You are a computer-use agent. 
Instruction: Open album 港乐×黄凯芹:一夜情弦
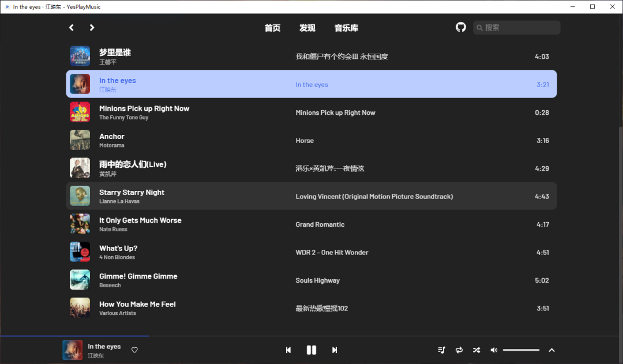point(330,168)
